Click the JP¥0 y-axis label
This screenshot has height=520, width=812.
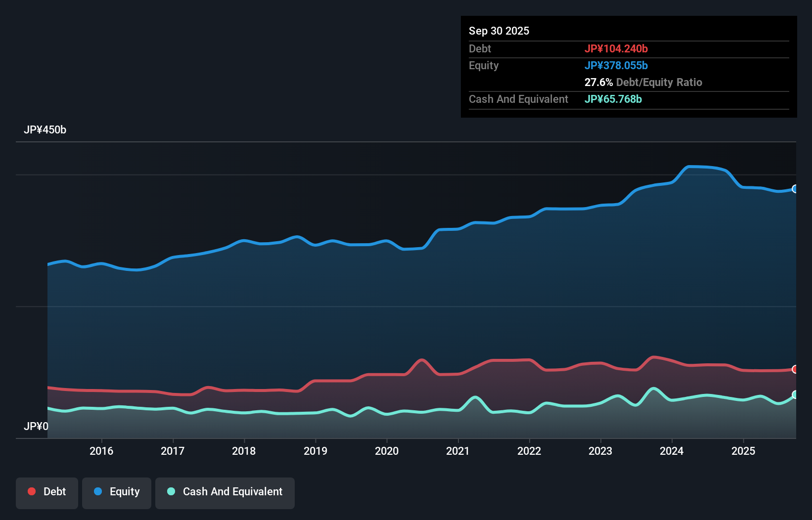(x=36, y=426)
